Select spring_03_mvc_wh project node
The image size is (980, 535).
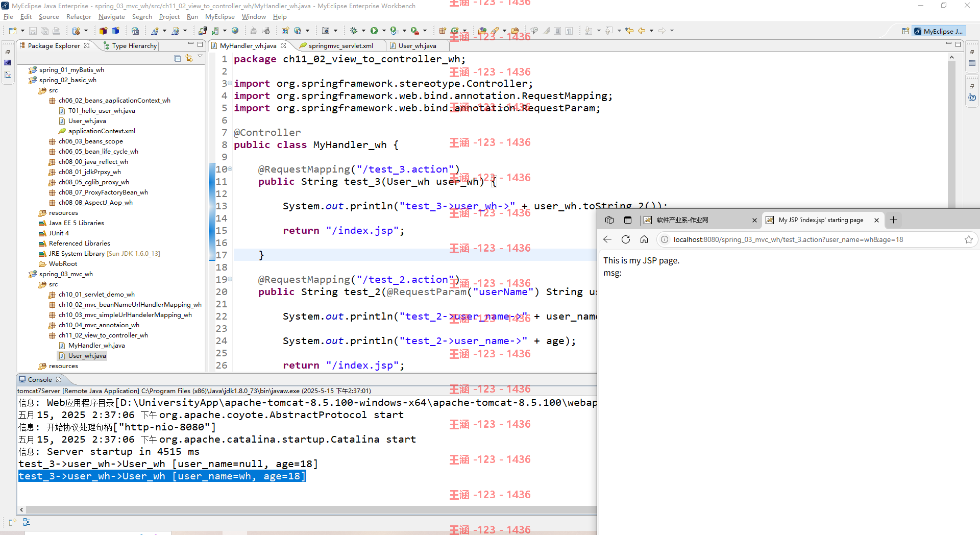tap(66, 274)
